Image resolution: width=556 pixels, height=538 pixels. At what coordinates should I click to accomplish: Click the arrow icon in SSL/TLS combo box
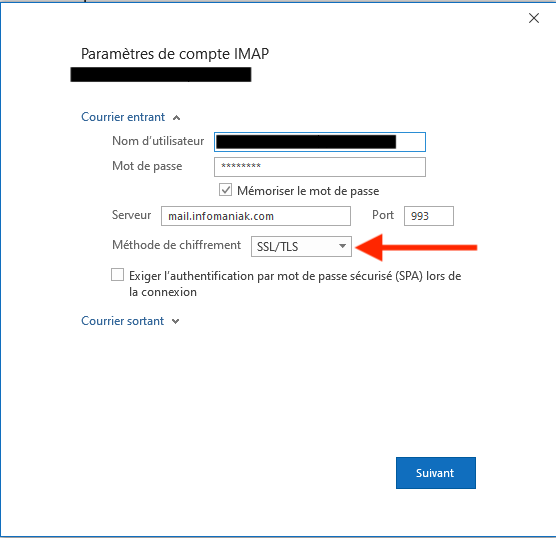(x=342, y=246)
